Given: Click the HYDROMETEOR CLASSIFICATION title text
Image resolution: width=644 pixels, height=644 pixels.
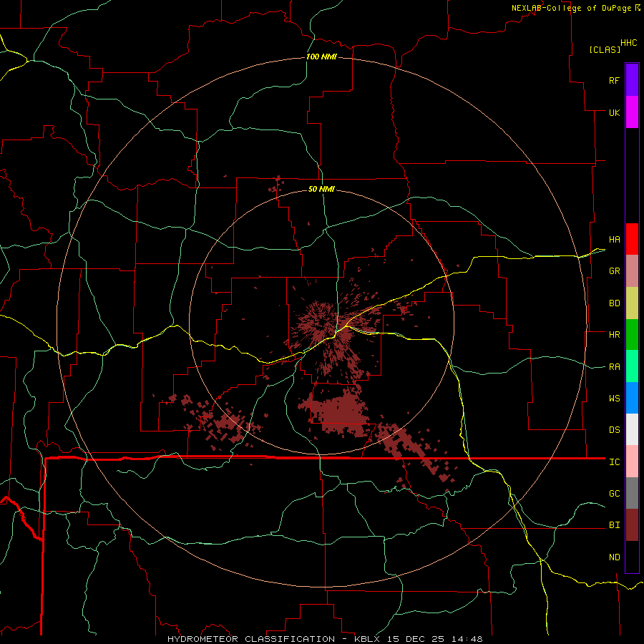Looking at the screenshot, I should 251,639.
